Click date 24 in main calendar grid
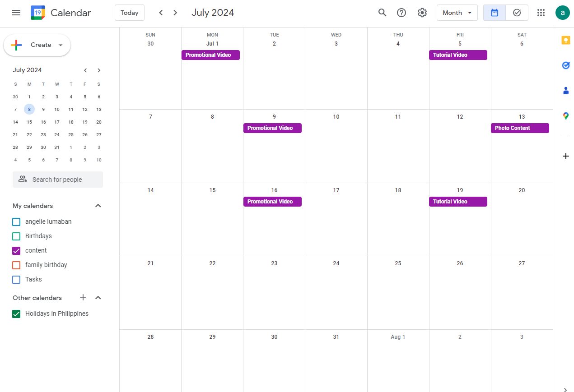Screen dimensions: 574x392 [x=336, y=263]
